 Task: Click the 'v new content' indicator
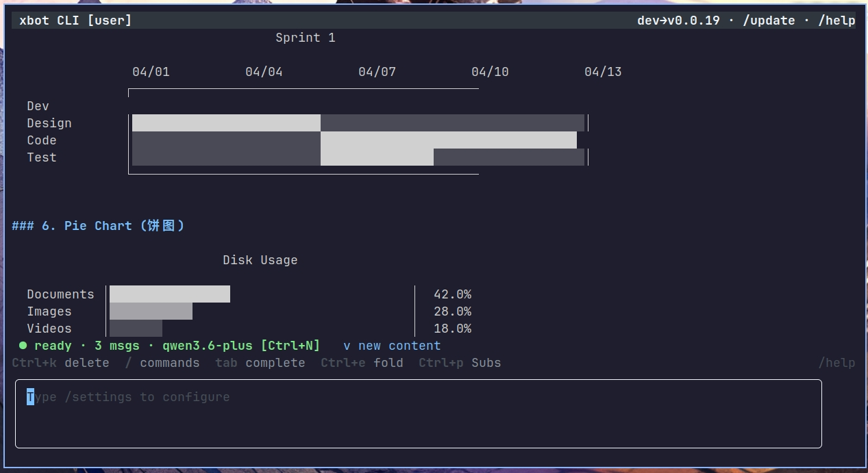pyautogui.click(x=392, y=346)
